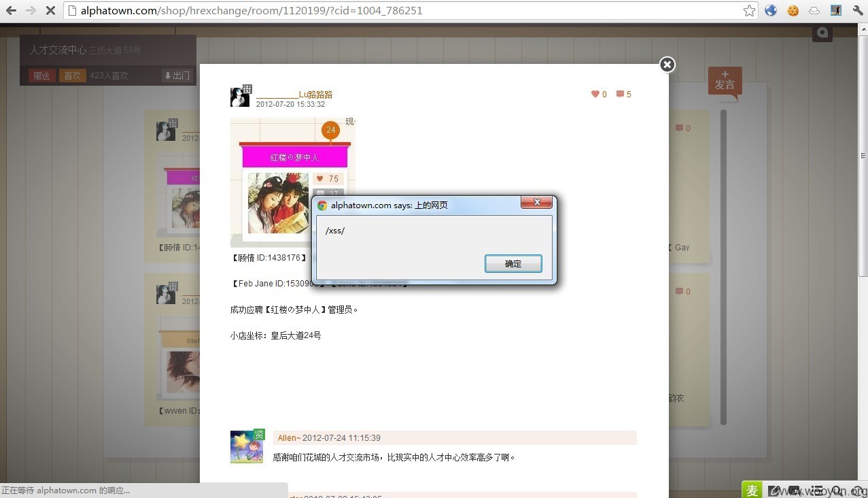This screenshot has height=498, width=868.
Task: Click the 成功应聘 管理员 line
Action: click(x=294, y=310)
